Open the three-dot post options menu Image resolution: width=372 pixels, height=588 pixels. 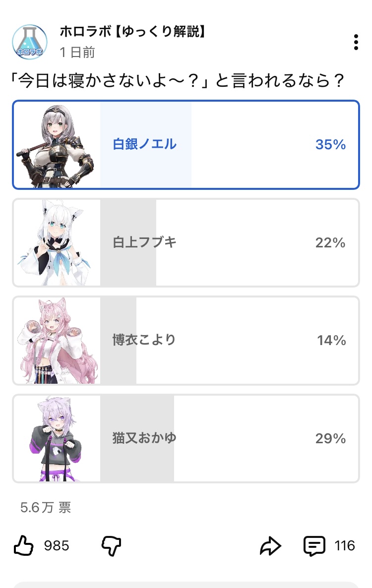click(356, 42)
